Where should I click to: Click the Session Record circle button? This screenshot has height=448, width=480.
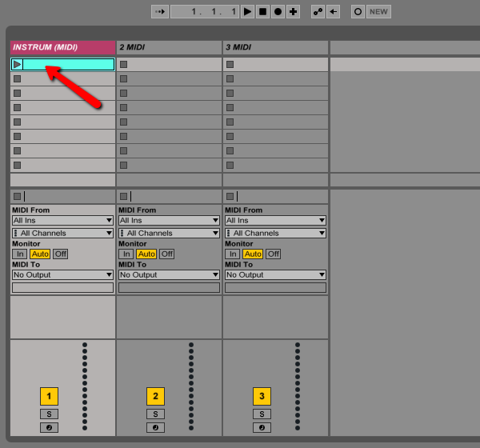tap(358, 12)
